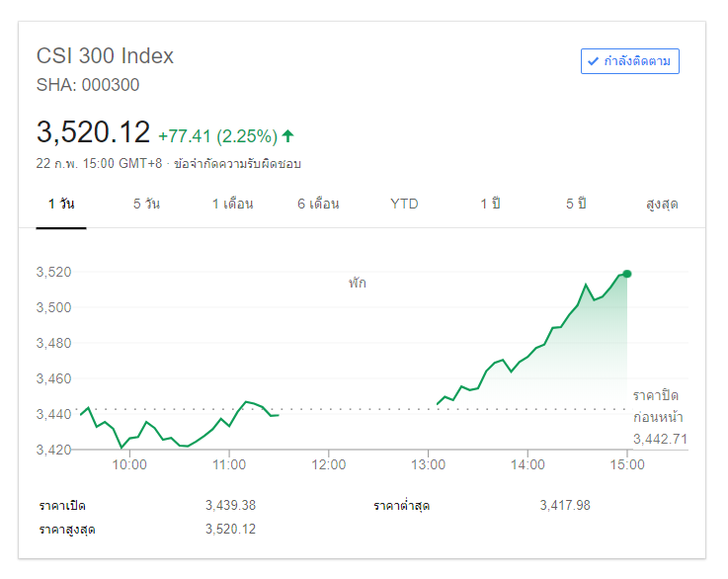Screen dimensions: 728x579
Task: Click the ราคาต่ำสุด lowest price value
Action: tap(565, 506)
